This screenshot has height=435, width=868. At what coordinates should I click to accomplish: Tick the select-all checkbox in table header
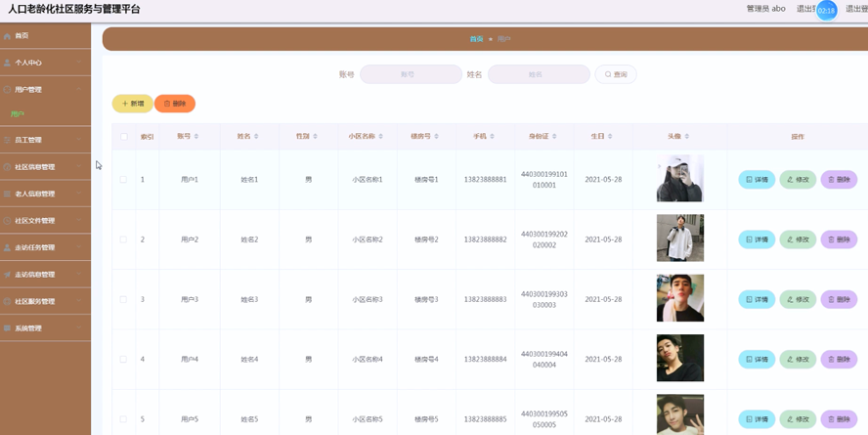point(123,137)
